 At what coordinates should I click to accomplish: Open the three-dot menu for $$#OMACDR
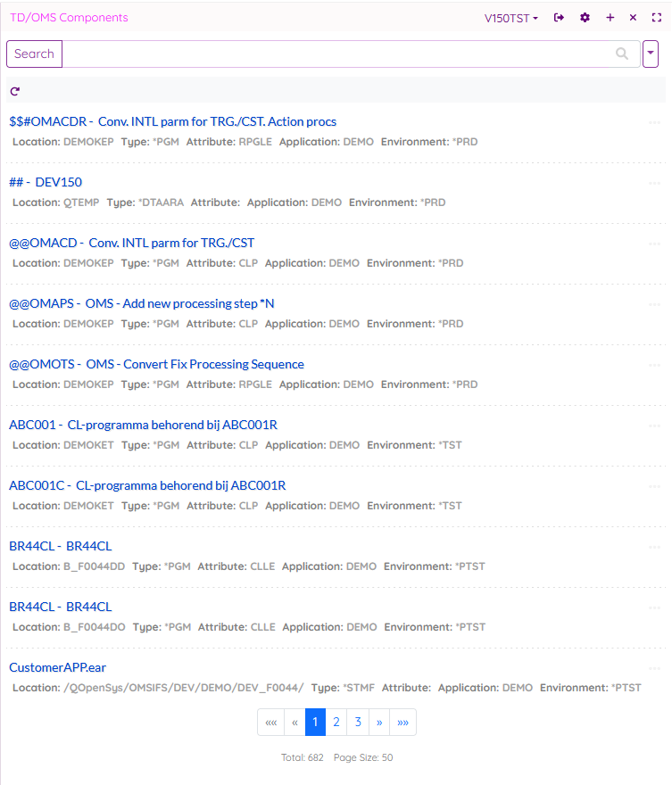[655, 122]
